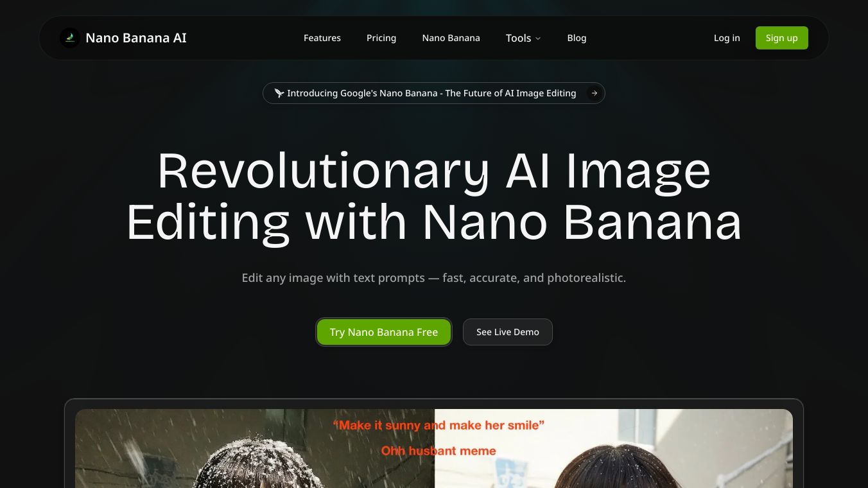The width and height of the screenshot is (868, 488).
Task: Click the See Live Demo button
Action: (508, 332)
